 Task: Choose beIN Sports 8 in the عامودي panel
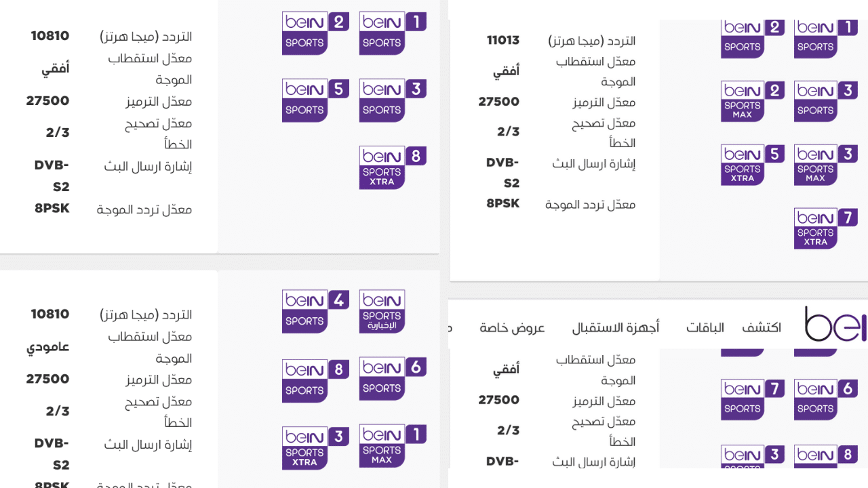315,381
